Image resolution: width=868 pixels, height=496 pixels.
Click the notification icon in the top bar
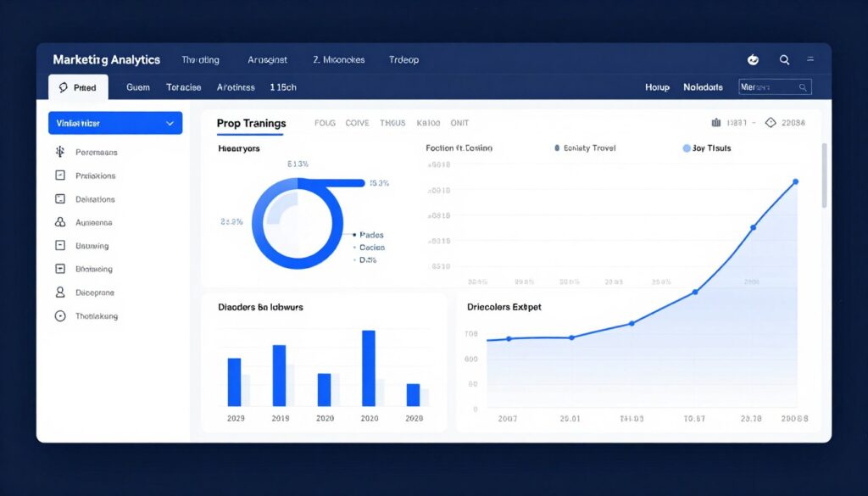click(753, 60)
